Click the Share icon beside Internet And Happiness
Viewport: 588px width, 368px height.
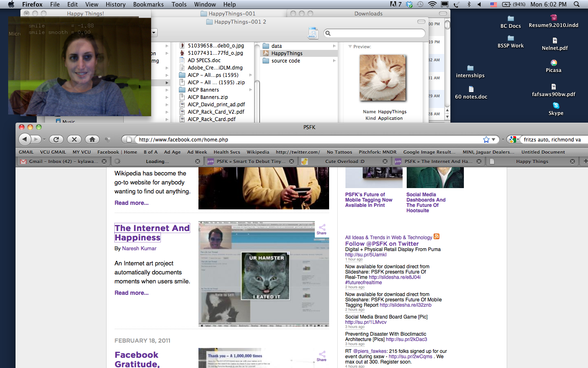[322, 229]
